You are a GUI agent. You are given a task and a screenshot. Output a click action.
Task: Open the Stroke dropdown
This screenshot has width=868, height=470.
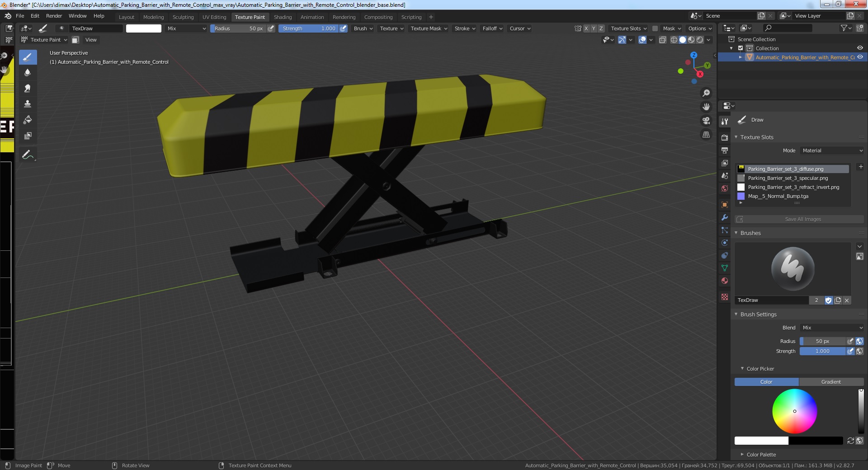pos(465,28)
